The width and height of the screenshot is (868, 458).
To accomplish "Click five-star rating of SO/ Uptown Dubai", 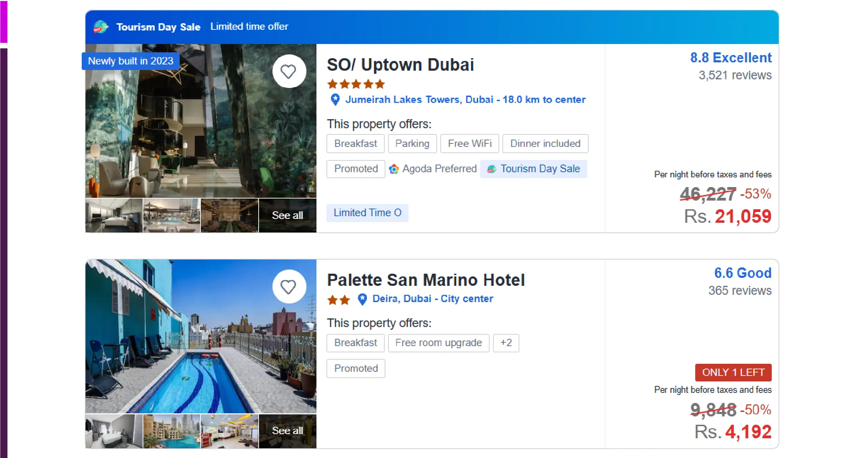I will pos(356,84).
